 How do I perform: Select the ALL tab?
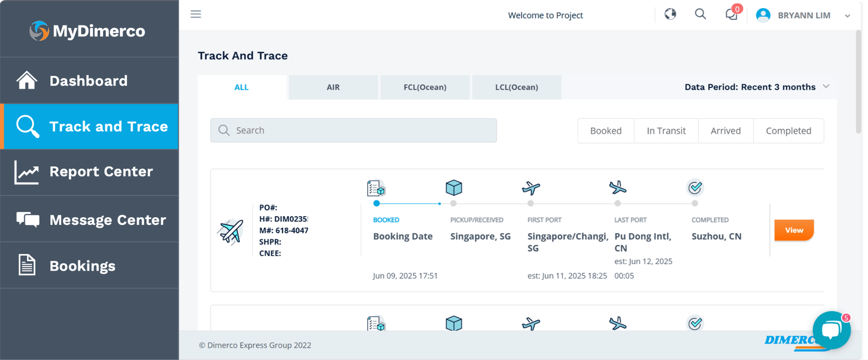coord(242,87)
